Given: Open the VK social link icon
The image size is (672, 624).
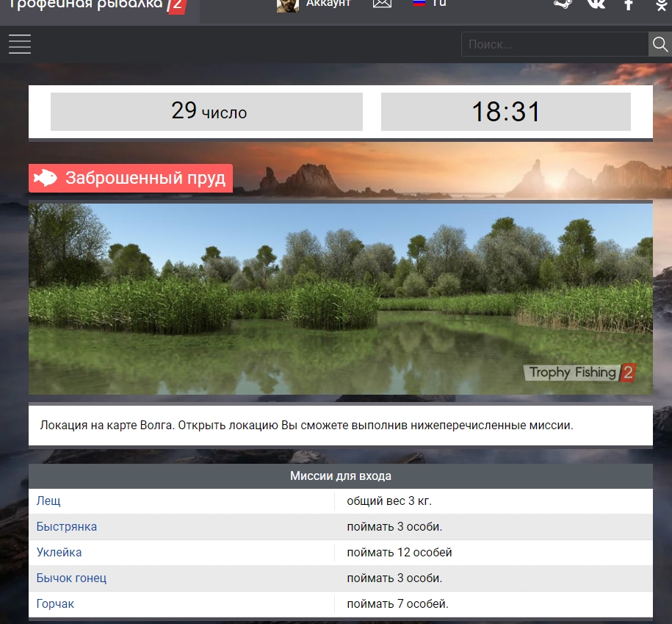Looking at the screenshot, I should point(596,4).
